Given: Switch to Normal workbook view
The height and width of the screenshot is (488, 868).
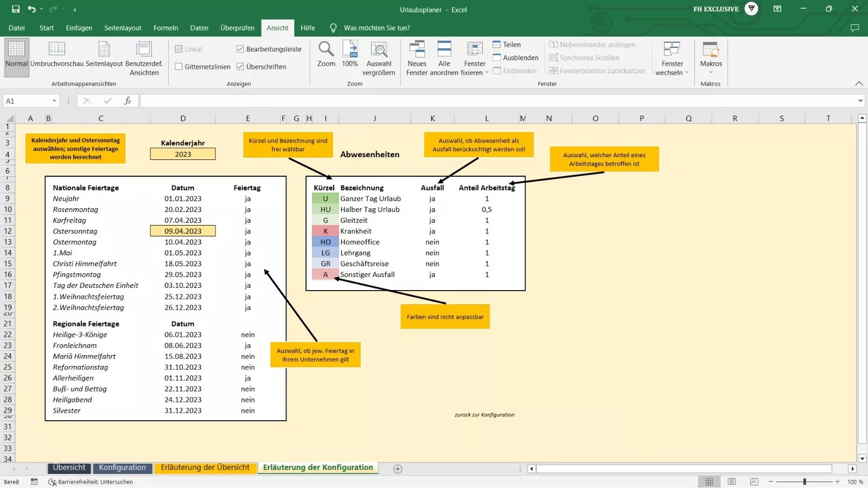Looking at the screenshot, I should tap(16, 57).
